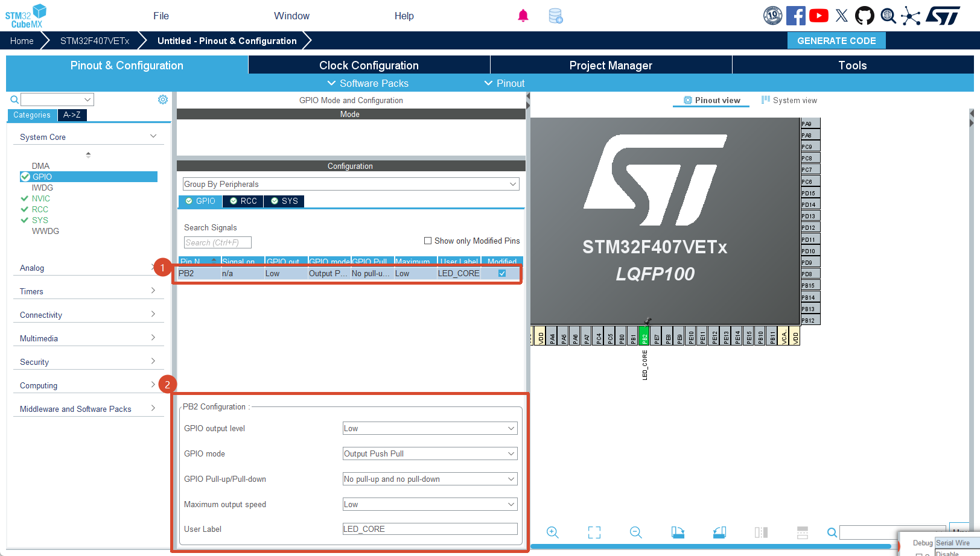Open the database install icon

(x=556, y=16)
